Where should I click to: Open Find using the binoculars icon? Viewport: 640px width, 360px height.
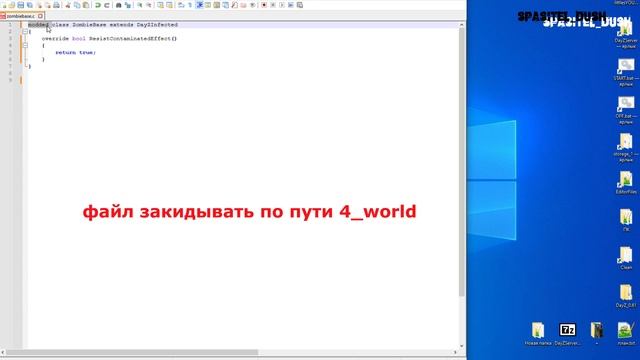tap(118, 5)
